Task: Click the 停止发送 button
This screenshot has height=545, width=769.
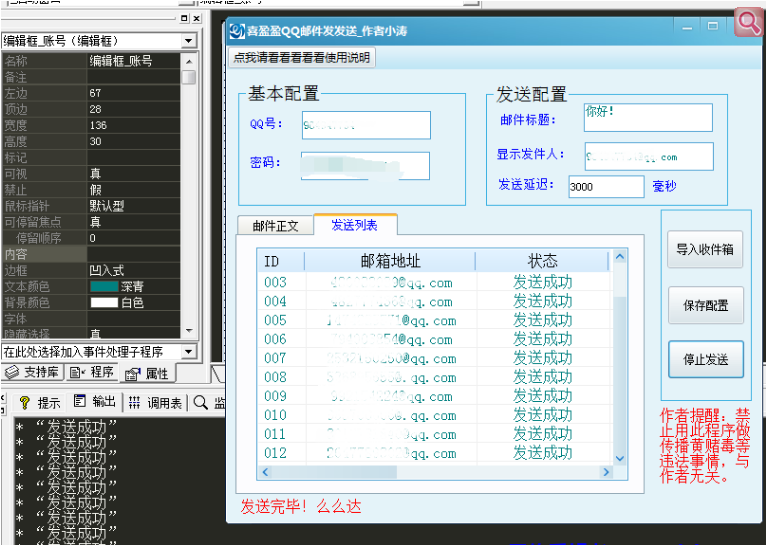Action: click(x=706, y=360)
